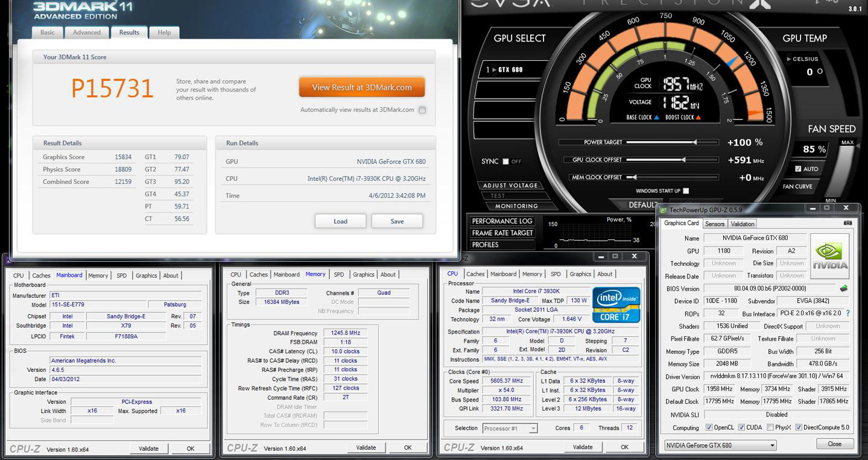
Task: Select the Results tab in 3DMark 11
Action: tap(129, 33)
